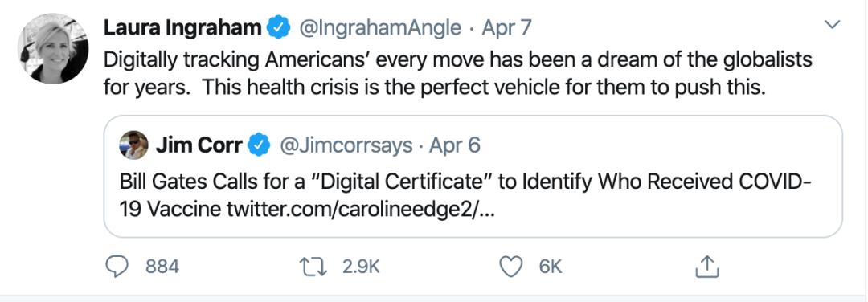View the 2.9K retweets count

[x=361, y=267]
